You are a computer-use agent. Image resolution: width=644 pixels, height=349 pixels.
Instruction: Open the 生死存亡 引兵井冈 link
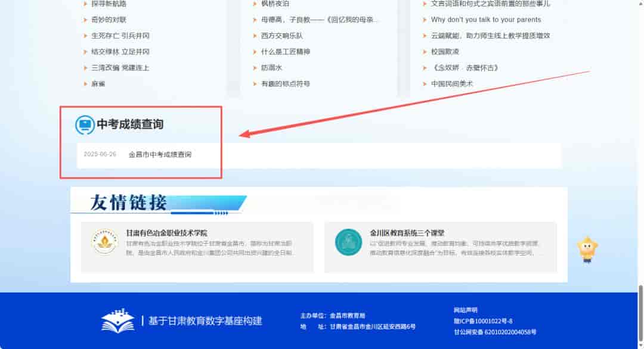(x=120, y=36)
